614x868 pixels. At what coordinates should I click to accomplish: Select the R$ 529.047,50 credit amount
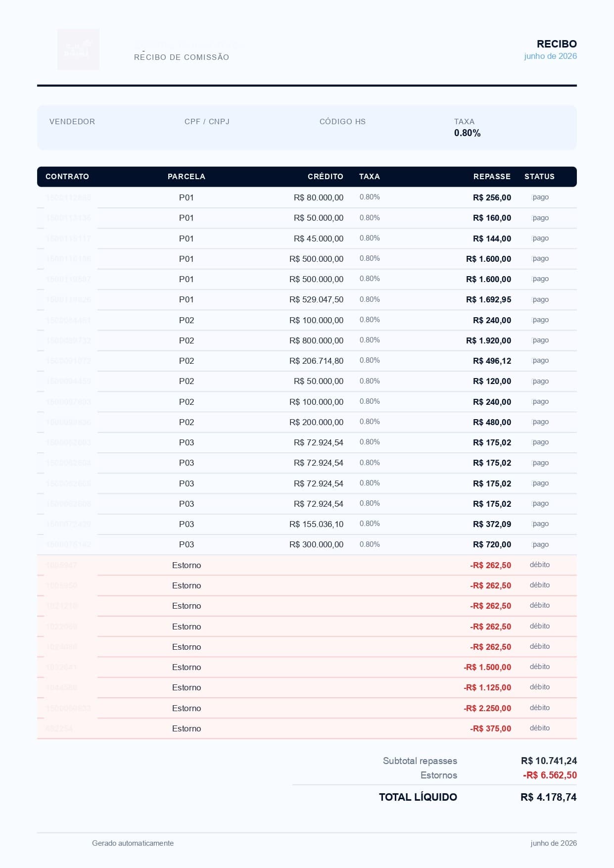(x=316, y=300)
